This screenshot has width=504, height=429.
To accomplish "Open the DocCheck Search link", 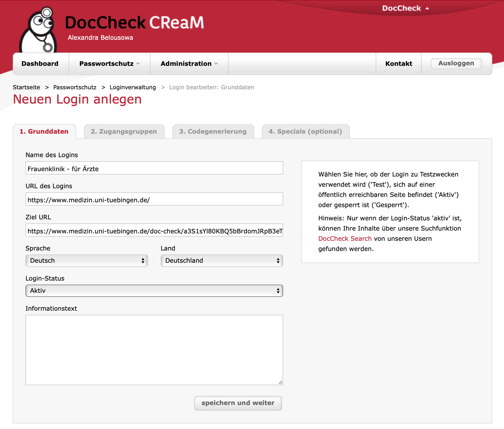I will click(345, 238).
